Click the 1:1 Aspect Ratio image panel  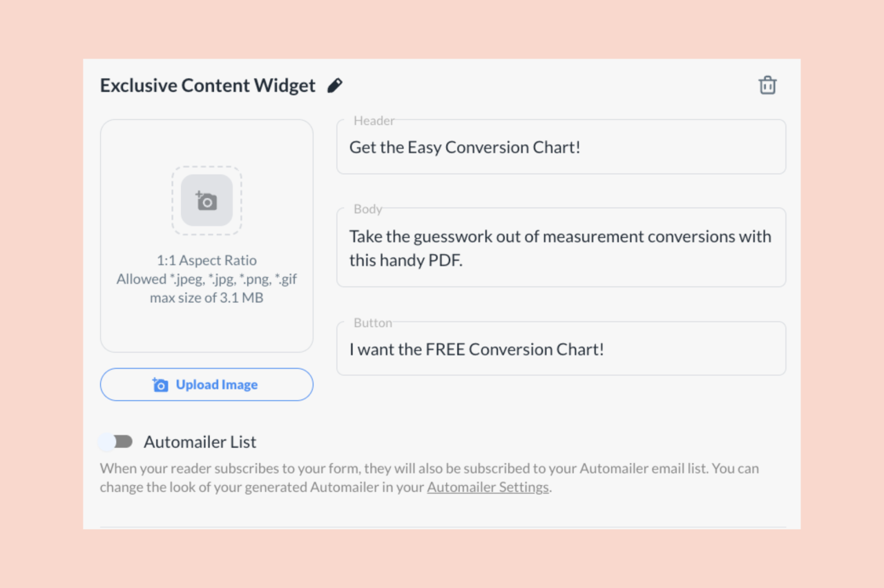tap(206, 235)
